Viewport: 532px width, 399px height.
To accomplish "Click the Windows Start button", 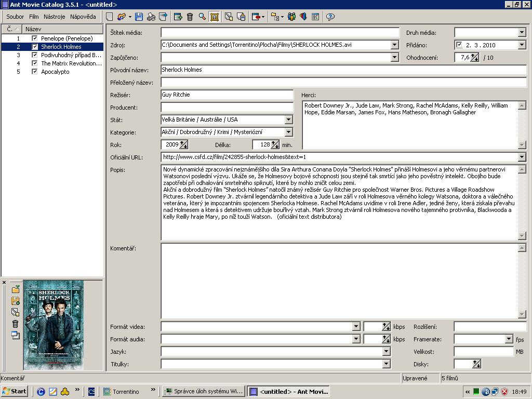I will point(15,391).
